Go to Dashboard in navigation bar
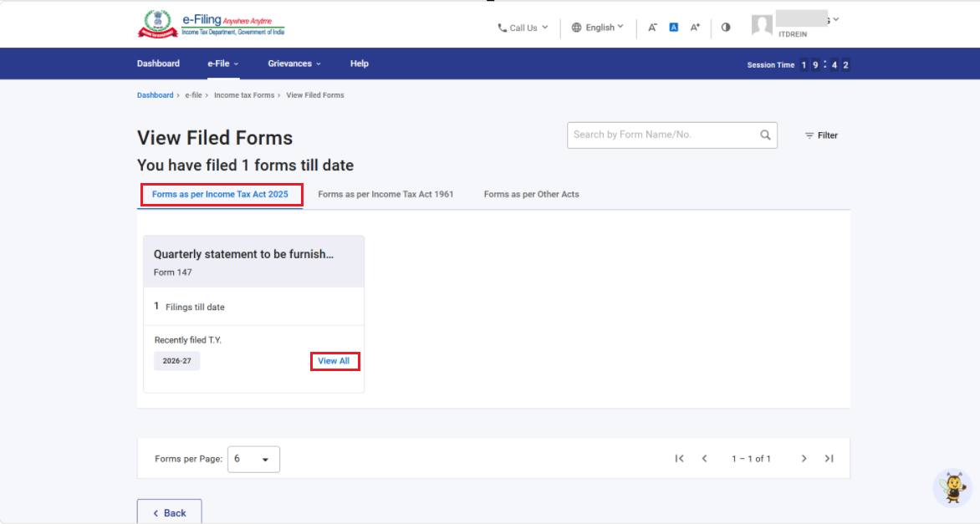980x524 pixels. (158, 64)
